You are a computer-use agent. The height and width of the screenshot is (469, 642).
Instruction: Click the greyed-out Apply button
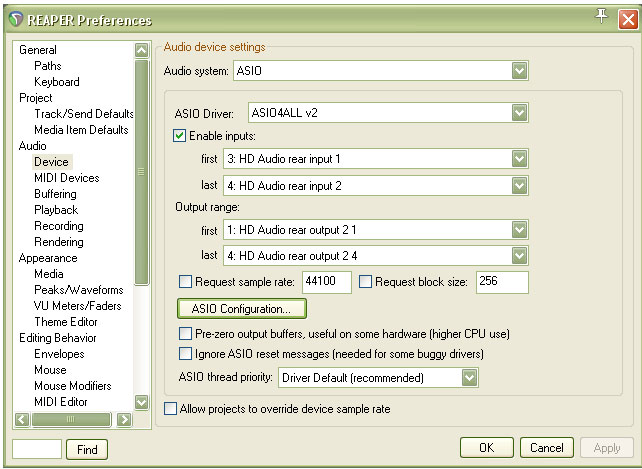(x=607, y=448)
